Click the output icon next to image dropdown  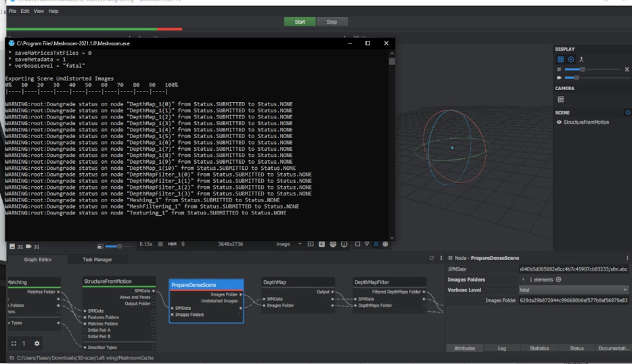coord(310,244)
